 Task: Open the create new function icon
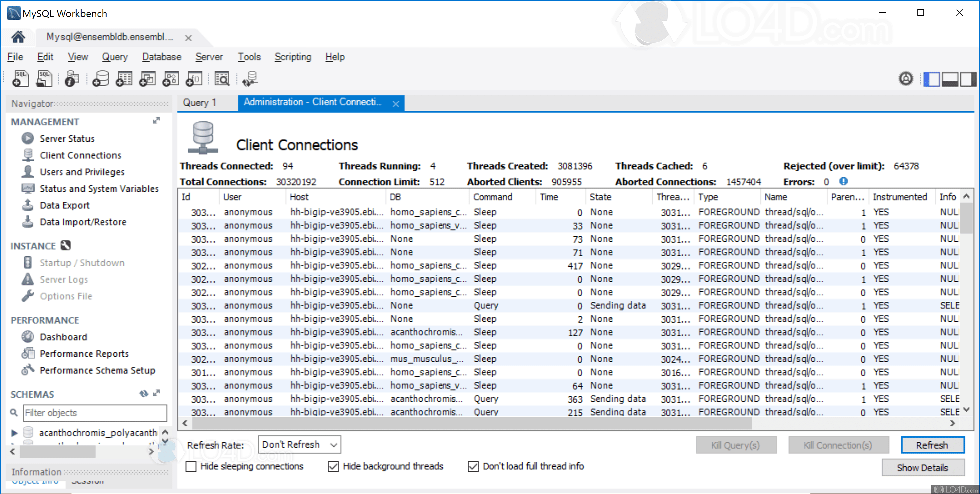(x=194, y=78)
